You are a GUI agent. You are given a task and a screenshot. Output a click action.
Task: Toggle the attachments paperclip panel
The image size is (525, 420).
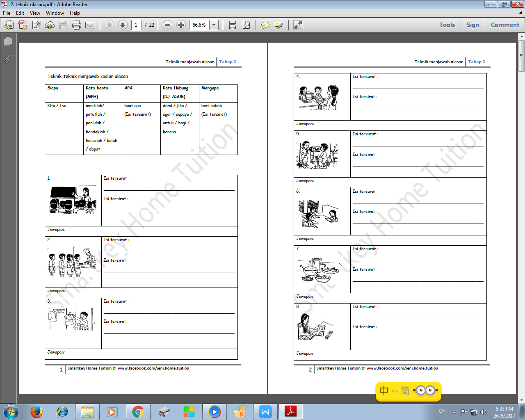[x=8, y=59]
